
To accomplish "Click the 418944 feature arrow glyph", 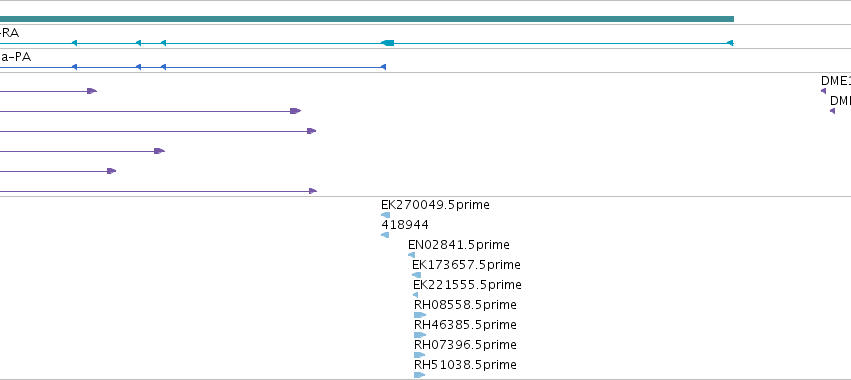I will coord(385,235).
